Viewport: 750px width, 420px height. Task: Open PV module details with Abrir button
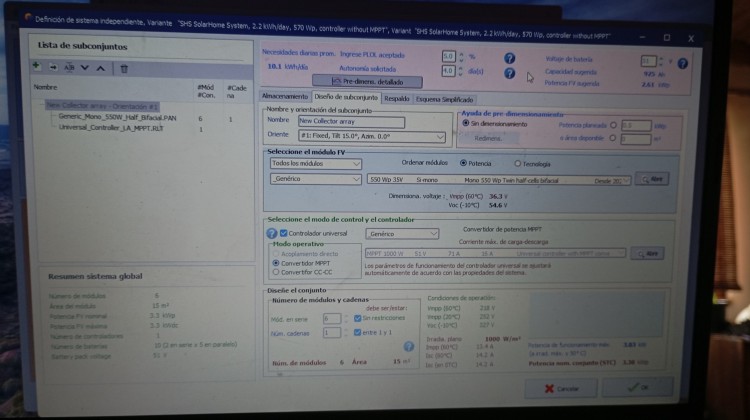pos(652,179)
